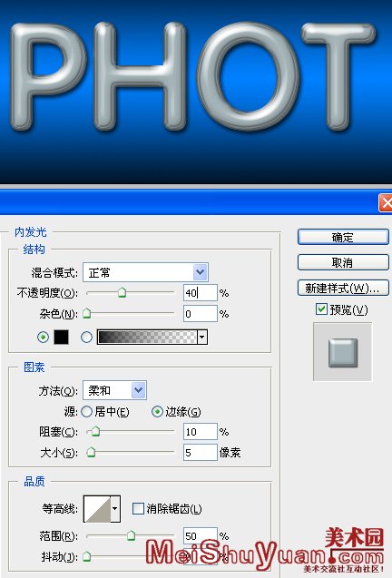This screenshot has width=392, height=578.
Task: Select the gradient radio button
Action: point(87,337)
